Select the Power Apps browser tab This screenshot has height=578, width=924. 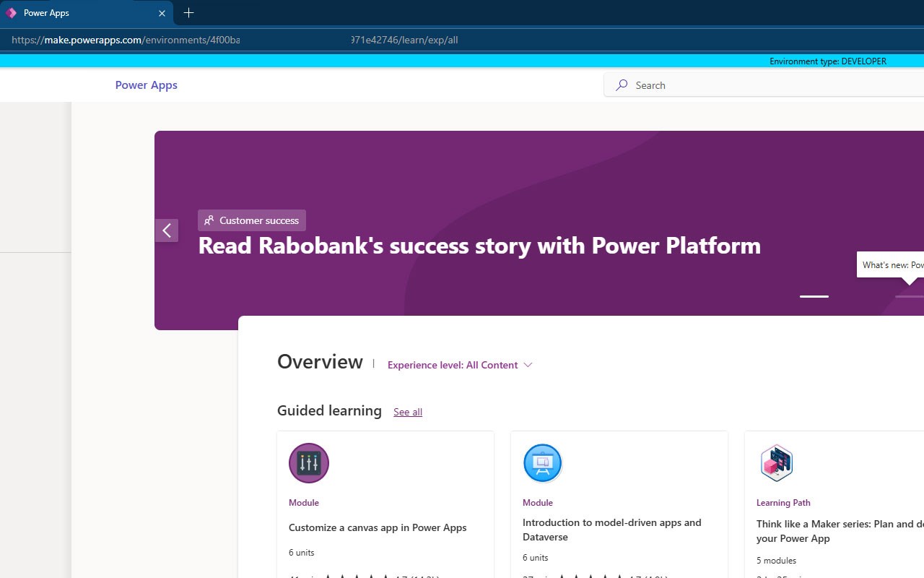click(x=79, y=13)
